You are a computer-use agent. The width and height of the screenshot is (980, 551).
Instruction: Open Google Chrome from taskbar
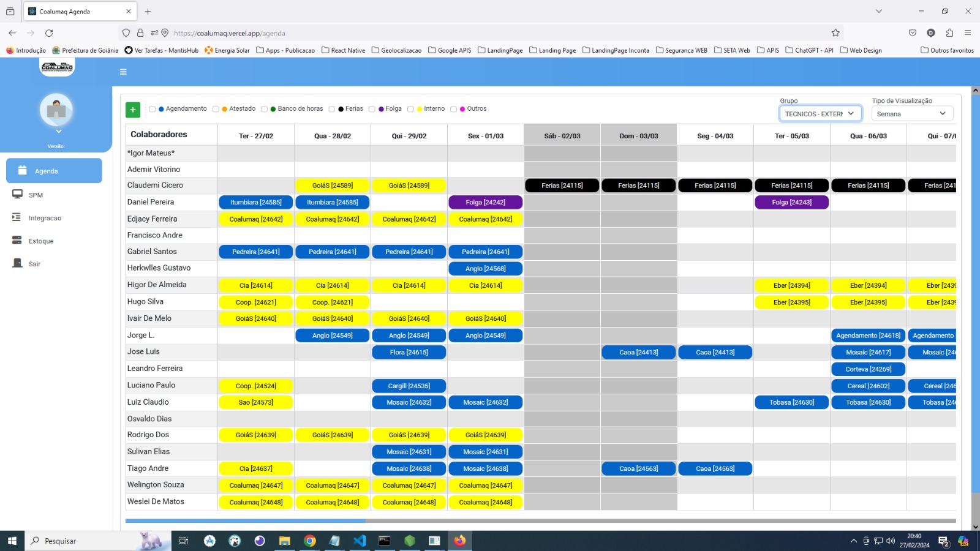tap(310, 541)
